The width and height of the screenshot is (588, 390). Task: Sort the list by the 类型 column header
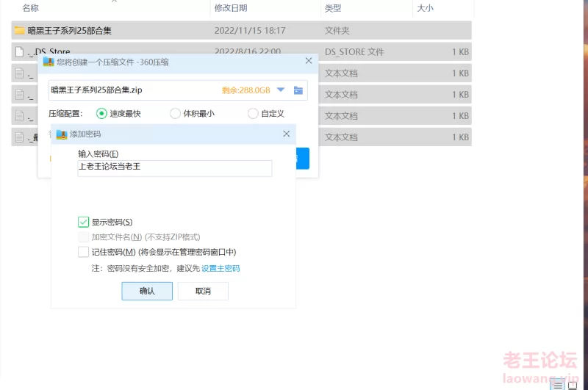[333, 8]
